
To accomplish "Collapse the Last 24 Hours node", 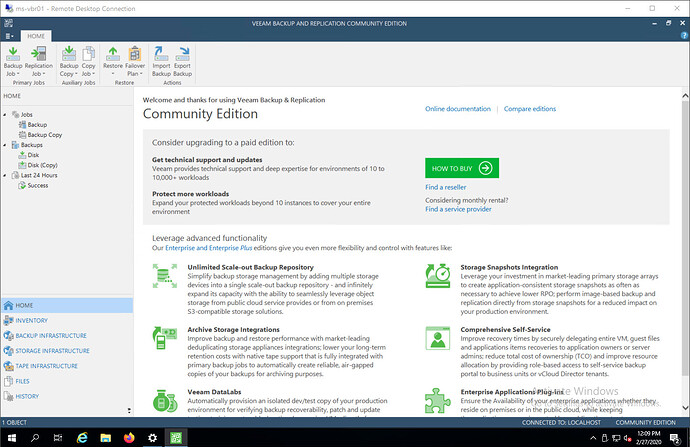I will pyautogui.click(x=5, y=175).
